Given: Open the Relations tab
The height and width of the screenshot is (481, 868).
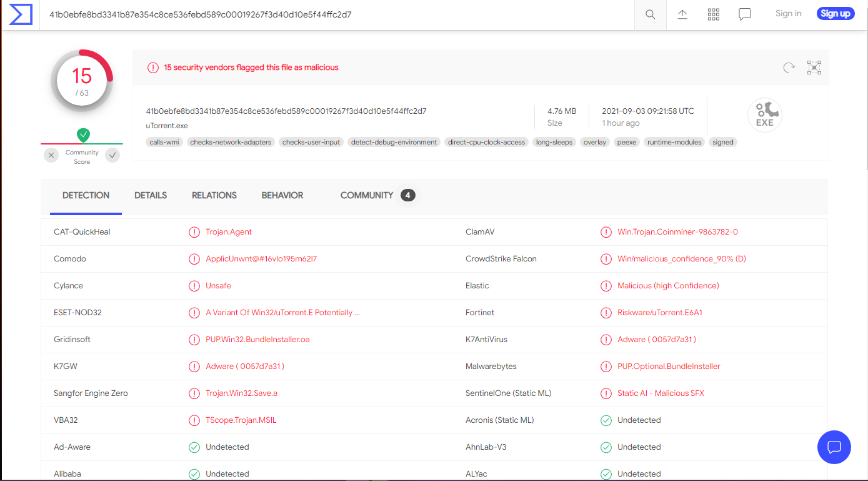Looking at the screenshot, I should coord(214,195).
